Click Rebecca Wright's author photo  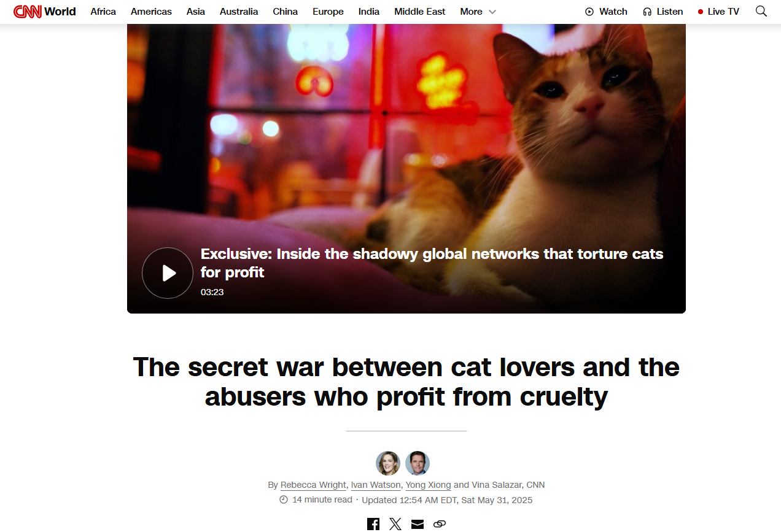click(x=388, y=463)
